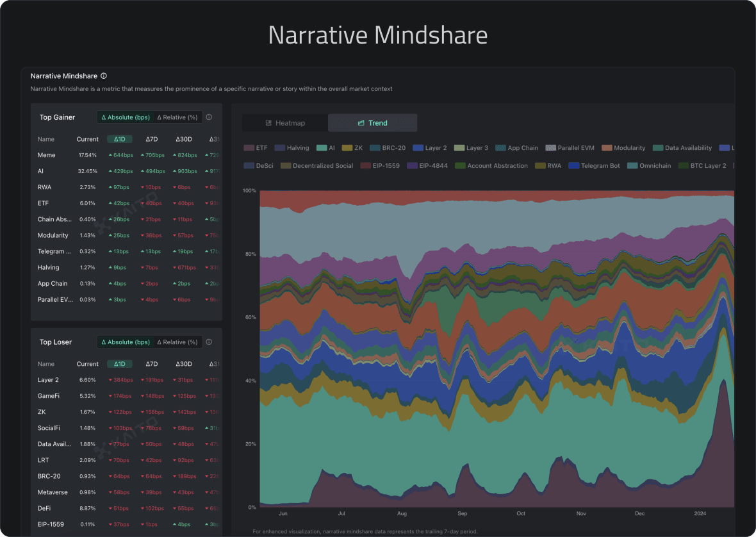Select Absolute (bps) in Top Gainer
Image resolution: width=756 pixels, height=537 pixels.
126,117
